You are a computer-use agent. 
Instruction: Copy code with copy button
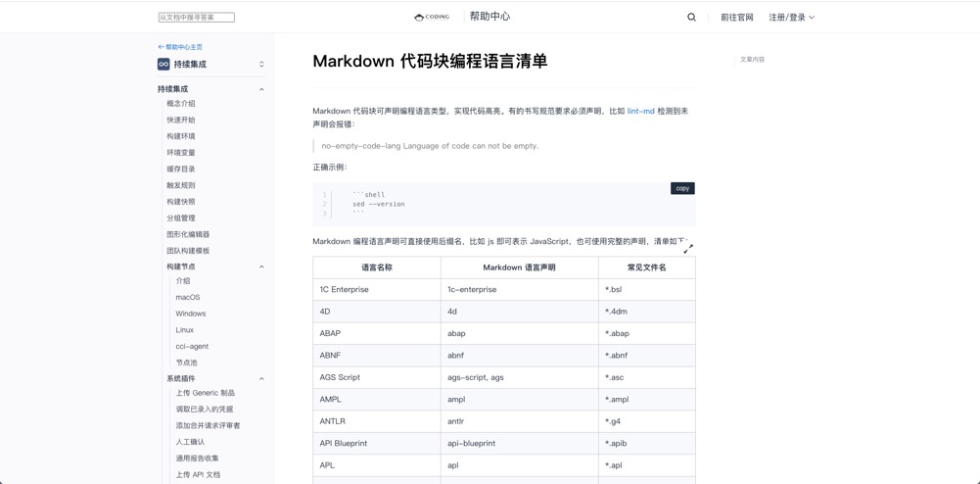click(x=682, y=188)
